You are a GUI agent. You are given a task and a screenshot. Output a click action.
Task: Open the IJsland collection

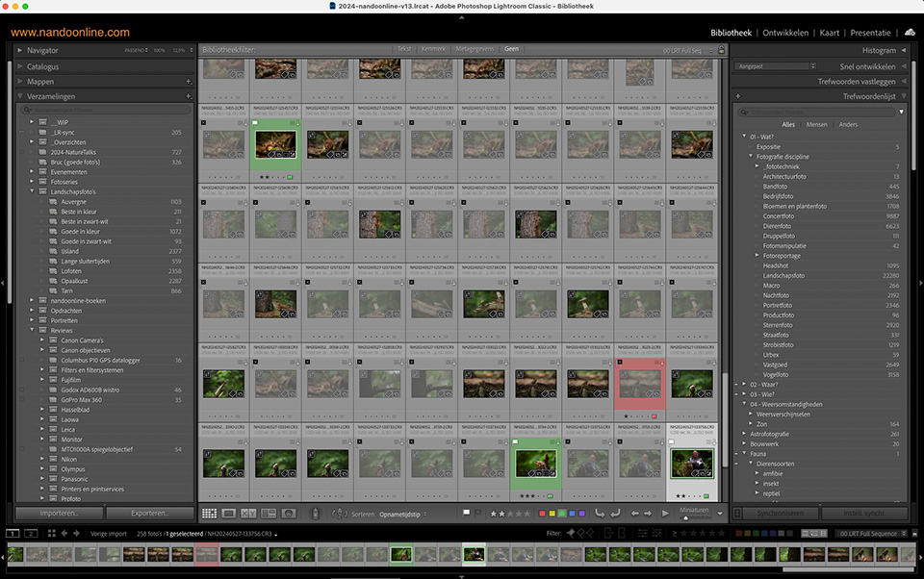pos(69,251)
